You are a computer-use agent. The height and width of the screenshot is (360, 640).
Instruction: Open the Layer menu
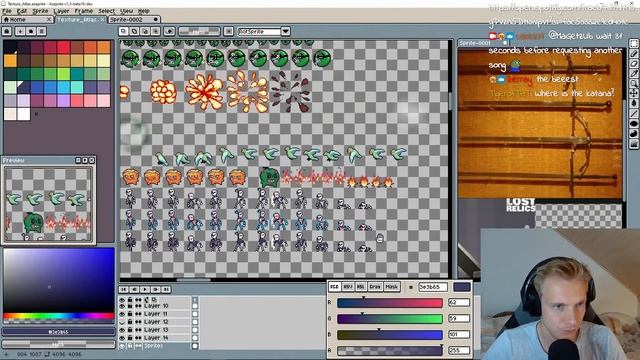pyautogui.click(x=61, y=11)
